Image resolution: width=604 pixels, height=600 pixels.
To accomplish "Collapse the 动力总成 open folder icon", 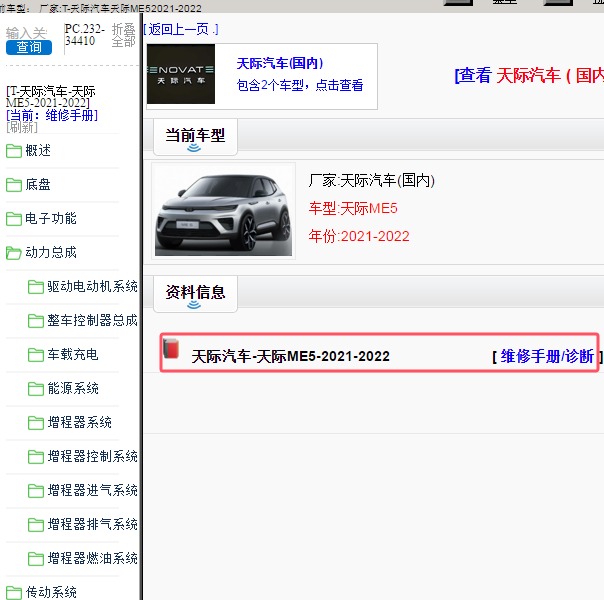I will (x=14, y=253).
